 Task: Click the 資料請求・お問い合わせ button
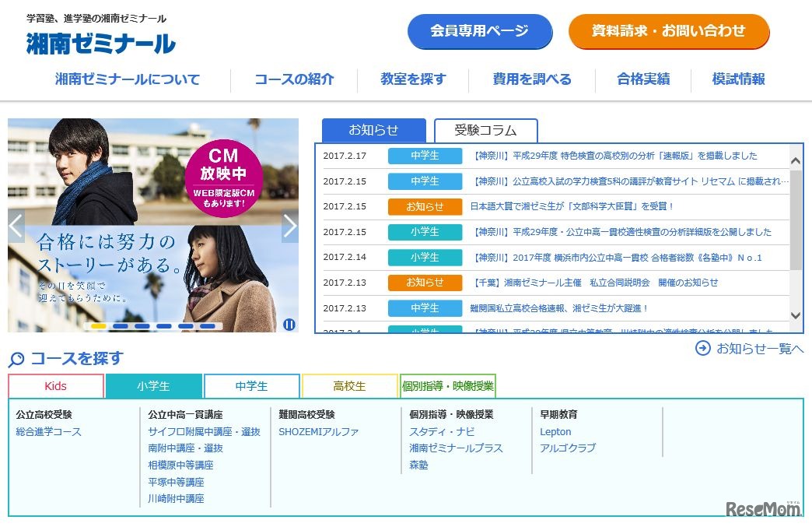(x=669, y=31)
